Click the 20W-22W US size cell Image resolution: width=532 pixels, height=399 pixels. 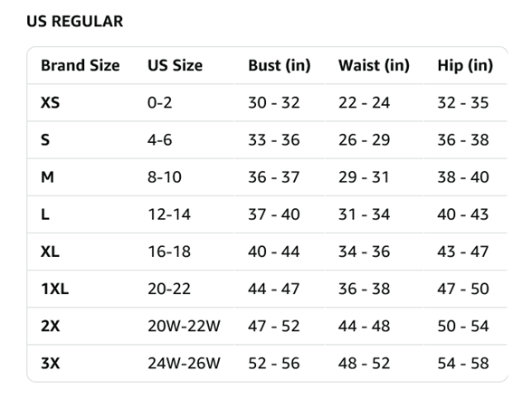(184, 326)
